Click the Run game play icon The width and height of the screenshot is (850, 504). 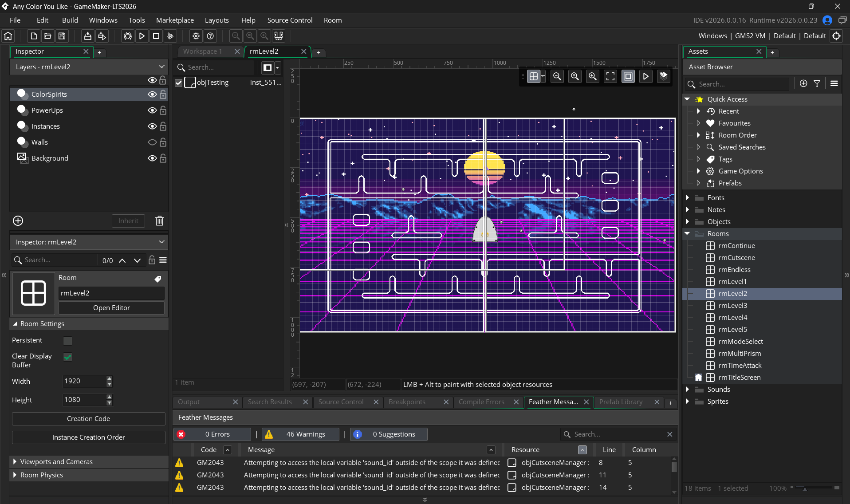[x=142, y=36]
